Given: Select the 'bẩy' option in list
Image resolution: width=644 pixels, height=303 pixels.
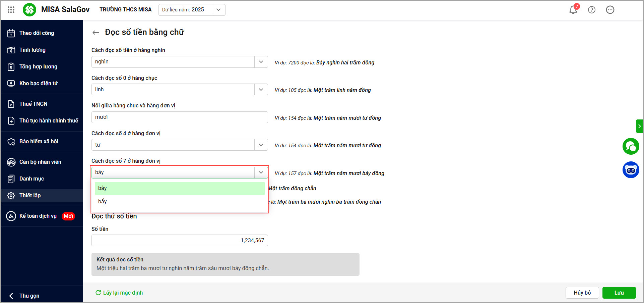Looking at the screenshot, I should click(x=180, y=202).
